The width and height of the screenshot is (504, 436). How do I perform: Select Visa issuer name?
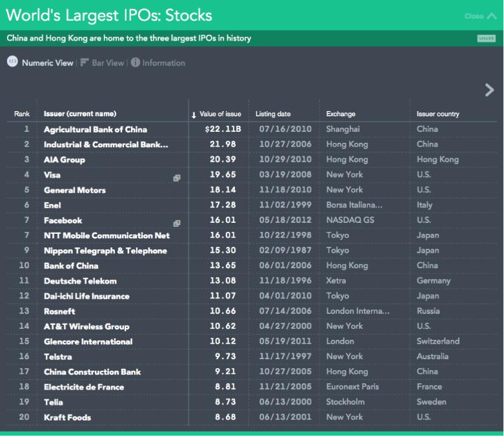52,174
